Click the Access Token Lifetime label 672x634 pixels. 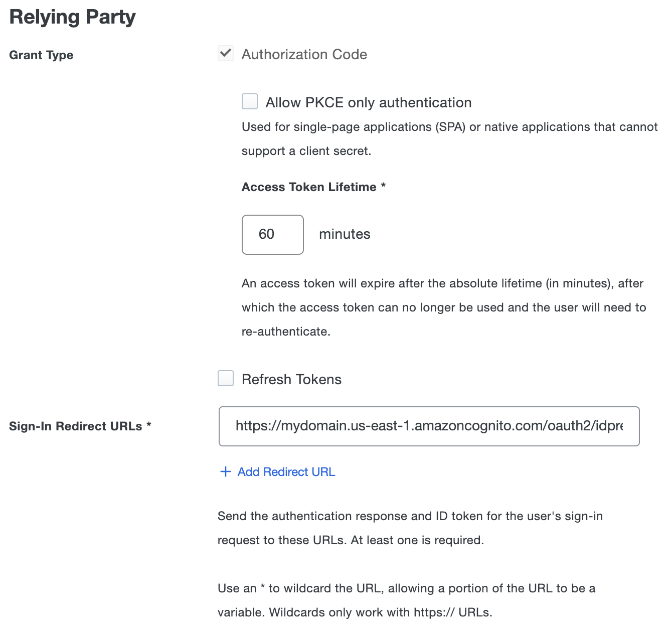tap(314, 187)
